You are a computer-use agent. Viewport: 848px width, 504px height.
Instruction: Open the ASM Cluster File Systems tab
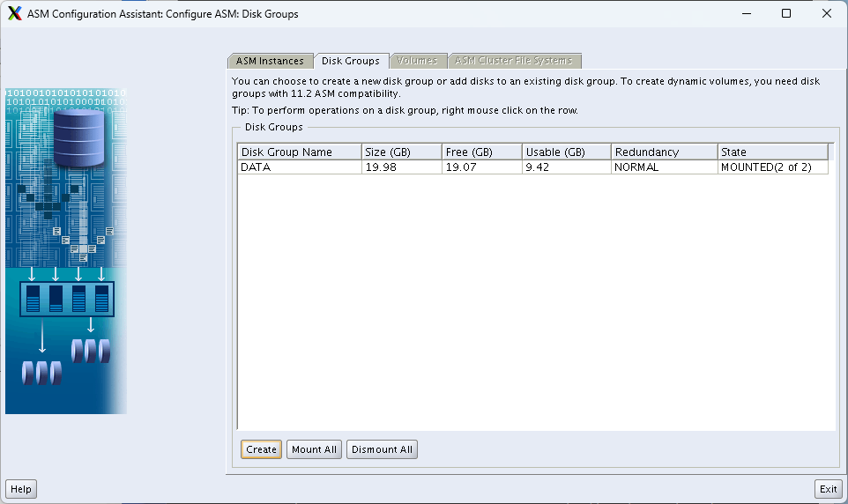click(514, 61)
